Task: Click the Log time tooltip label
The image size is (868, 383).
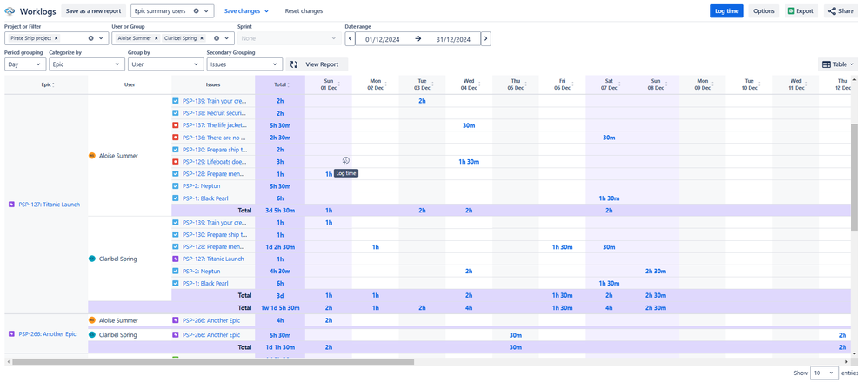Action: pyautogui.click(x=346, y=173)
